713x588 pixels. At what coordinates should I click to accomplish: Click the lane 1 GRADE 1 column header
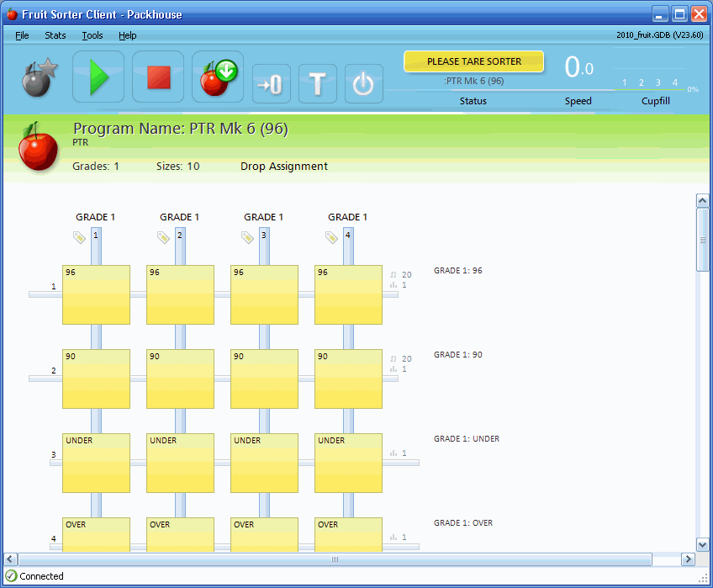(x=96, y=217)
